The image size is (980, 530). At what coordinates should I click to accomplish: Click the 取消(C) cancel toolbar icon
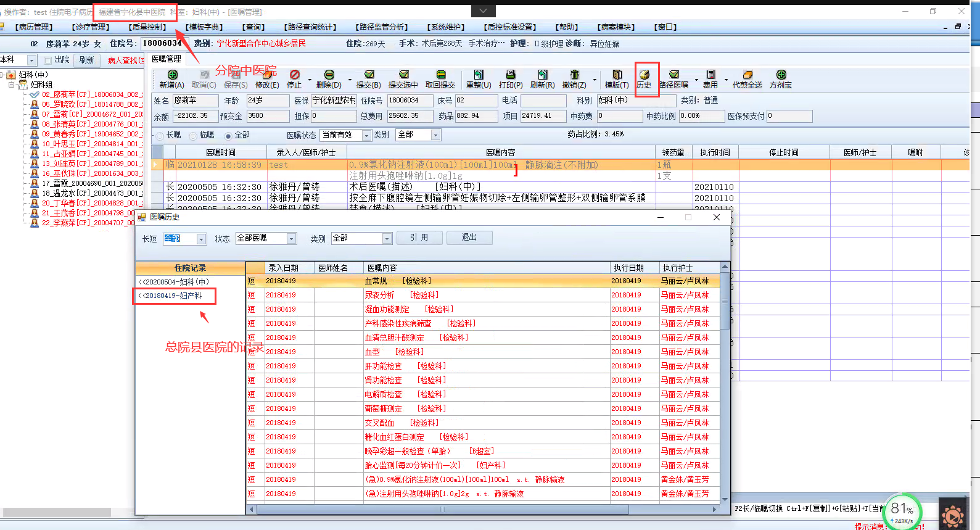[x=204, y=75]
